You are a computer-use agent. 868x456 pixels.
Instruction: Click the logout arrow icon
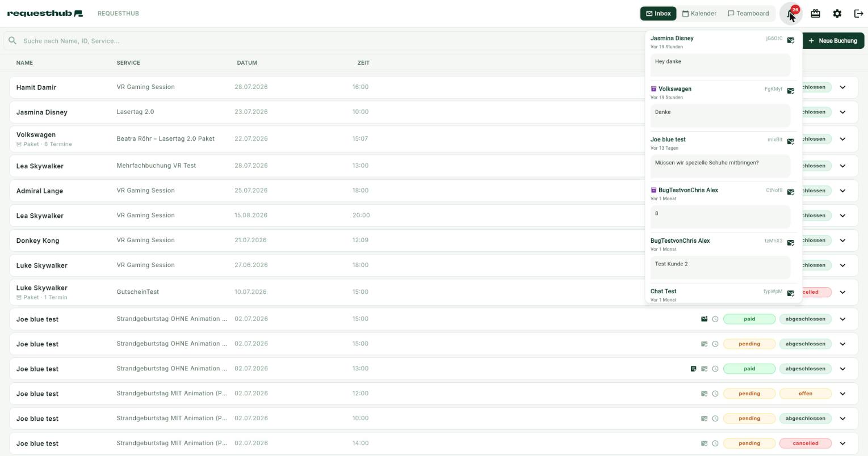pos(858,14)
